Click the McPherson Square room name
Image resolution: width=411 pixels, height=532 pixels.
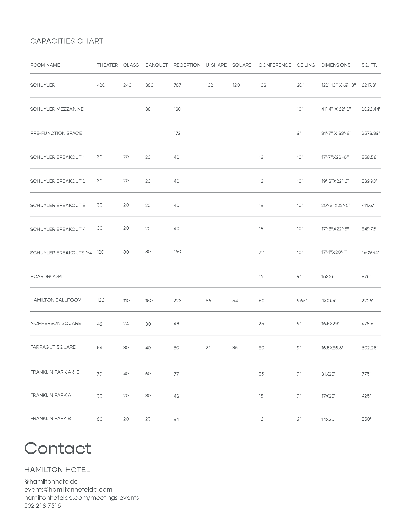point(56,323)
